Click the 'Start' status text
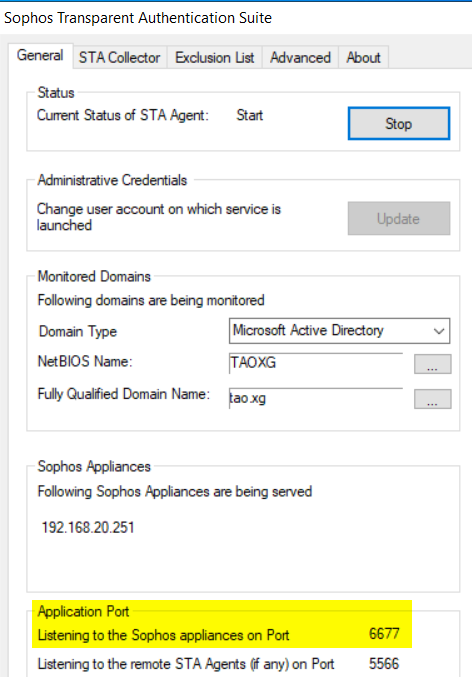Image resolution: width=472 pixels, height=677 pixels. coord(250,115)
